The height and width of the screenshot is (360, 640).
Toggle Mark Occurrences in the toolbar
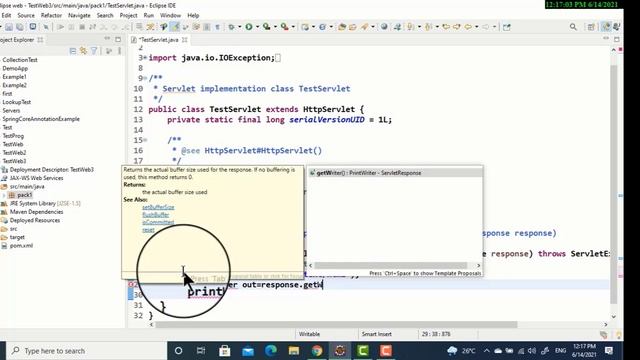175,27
